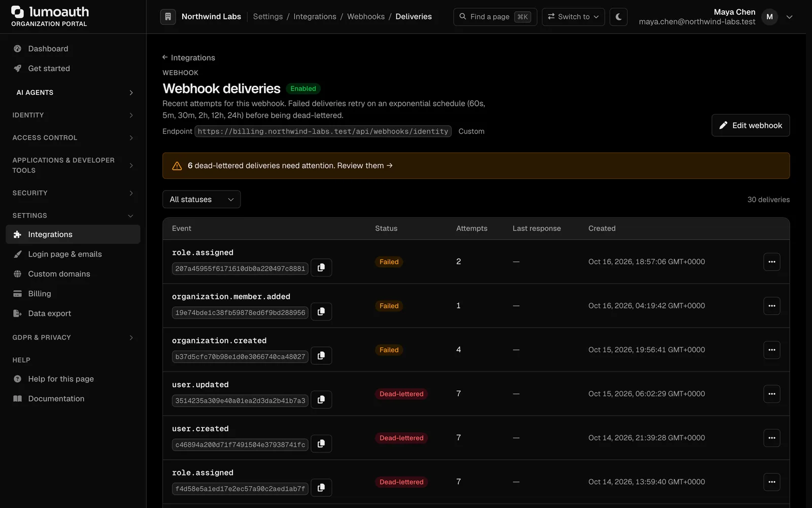Expand the Access Control section
812x508 pixels.
coord(73,138)
